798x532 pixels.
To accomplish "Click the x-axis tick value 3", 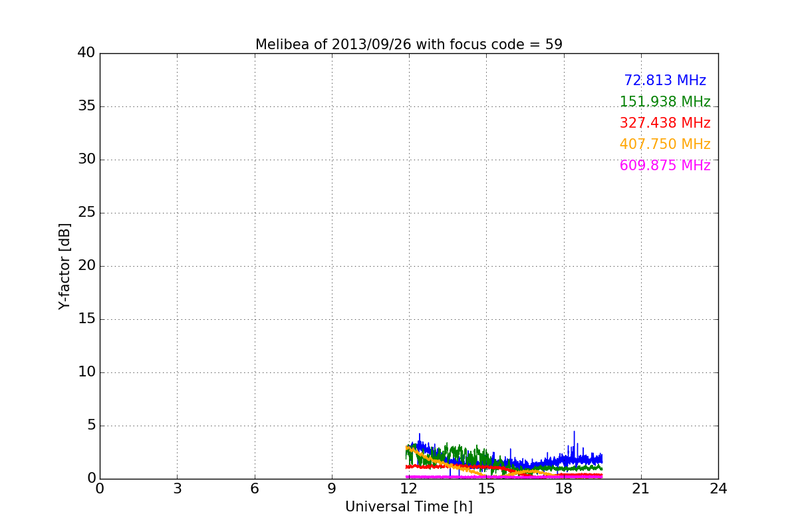I will pos(177,489).
